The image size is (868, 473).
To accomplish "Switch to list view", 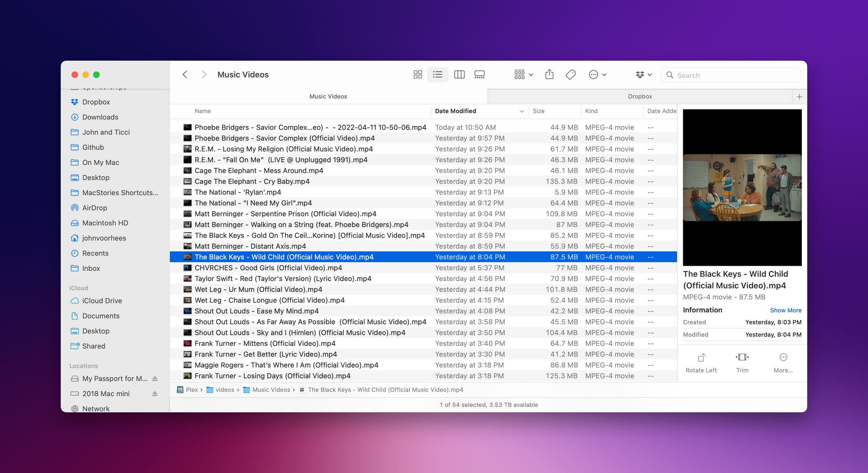I will pos(438,75).
